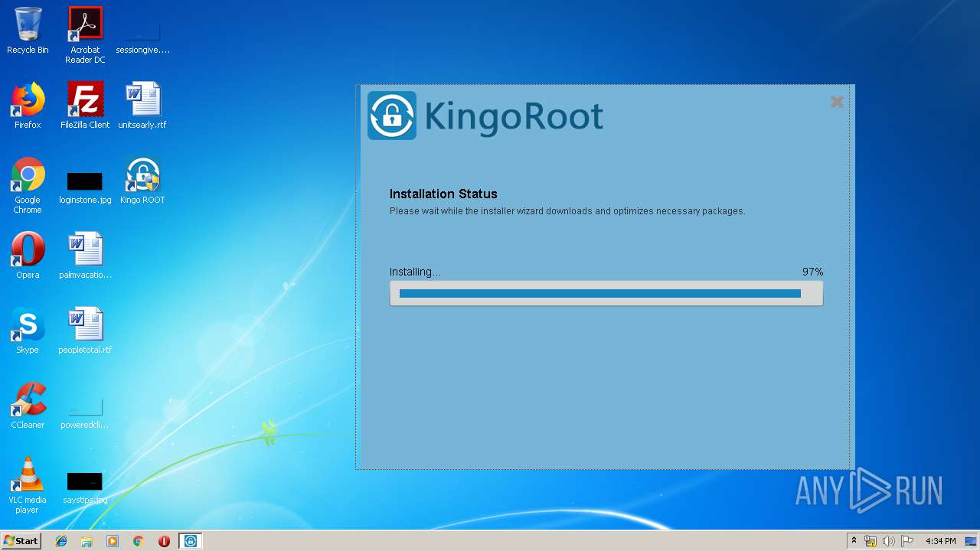The height and width of the screenshot is (551, 980).
Task: Open Opera from the taskbar
Action: click(x=164, y=541)
